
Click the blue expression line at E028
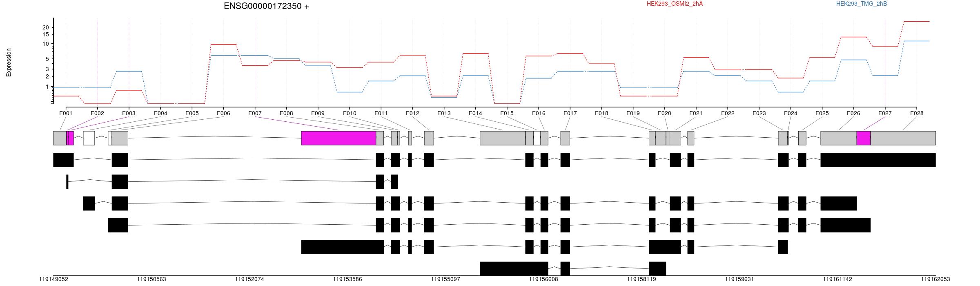[x=917, y=41]
